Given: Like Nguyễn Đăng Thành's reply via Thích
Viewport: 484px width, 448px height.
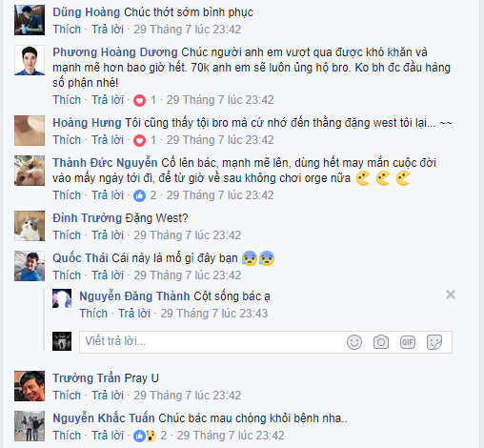Looking at the screenshot, I should pyautogui.click(x=93, y=314).
